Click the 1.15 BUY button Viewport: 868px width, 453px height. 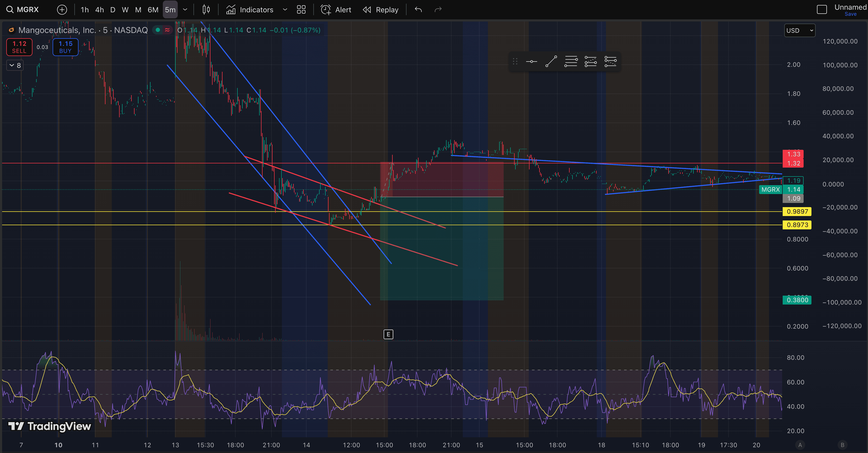point(65,47)
